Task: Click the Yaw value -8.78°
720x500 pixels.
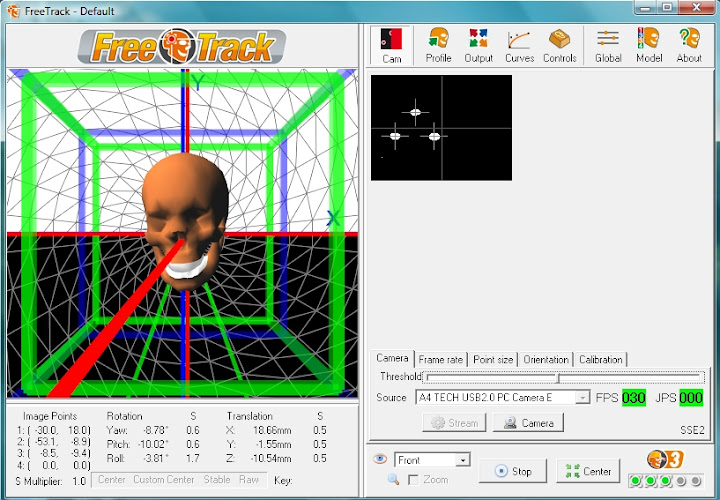Action: [x=155, y=430]
